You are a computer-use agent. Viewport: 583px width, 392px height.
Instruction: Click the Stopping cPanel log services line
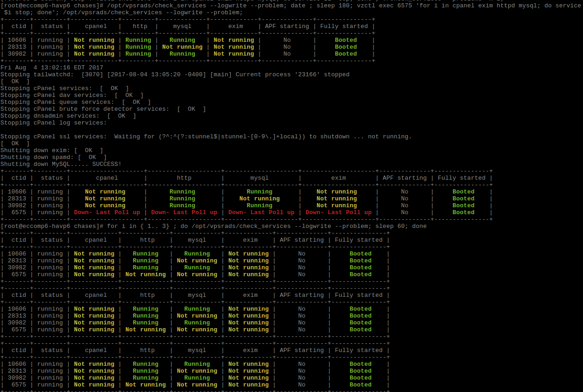coord(53,123)
